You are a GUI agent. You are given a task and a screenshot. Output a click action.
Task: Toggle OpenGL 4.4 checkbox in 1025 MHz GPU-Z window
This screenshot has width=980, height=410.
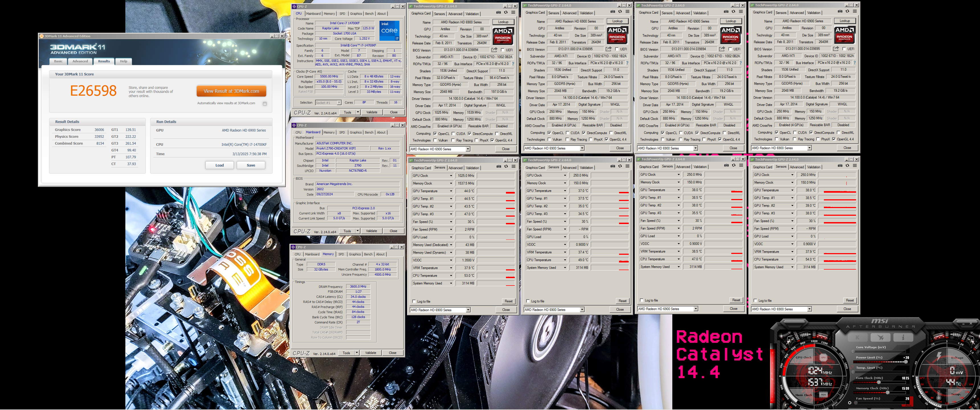coord(492,140)
